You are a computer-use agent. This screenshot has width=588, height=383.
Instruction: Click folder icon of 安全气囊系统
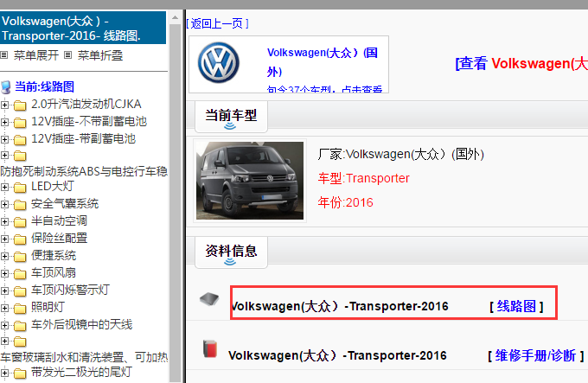(20, 205)
